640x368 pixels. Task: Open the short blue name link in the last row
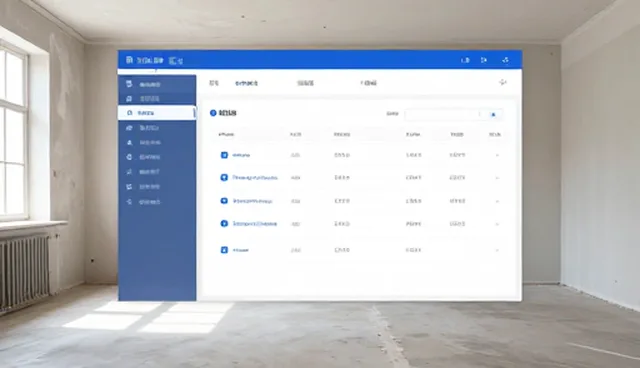240,250
